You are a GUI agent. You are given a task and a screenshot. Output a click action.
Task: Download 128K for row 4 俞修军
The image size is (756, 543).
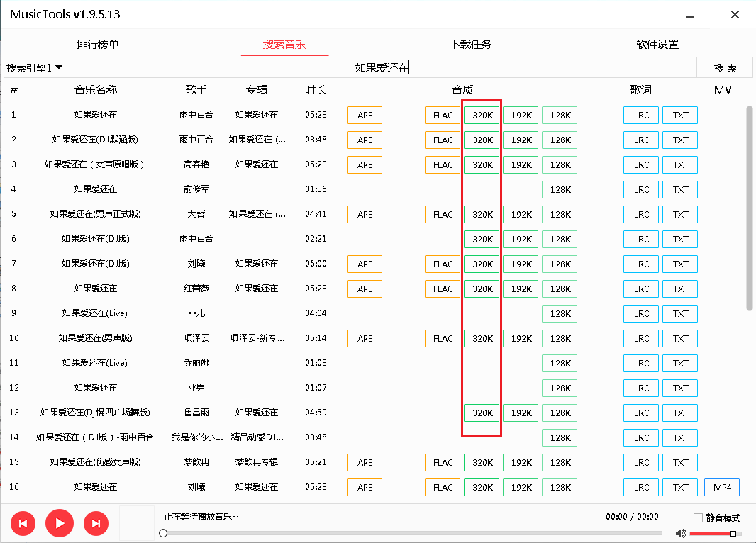pyautogui.click(x=560, y=190)
